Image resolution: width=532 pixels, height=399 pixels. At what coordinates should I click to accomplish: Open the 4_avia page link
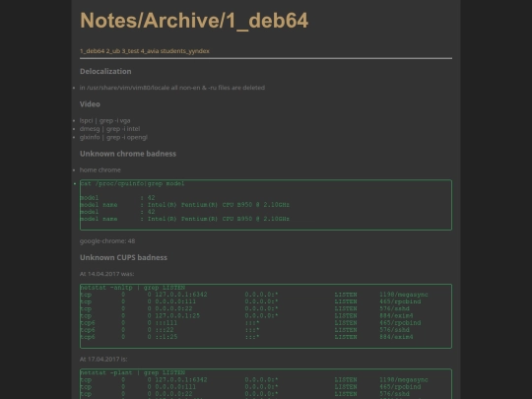[150, 51]
